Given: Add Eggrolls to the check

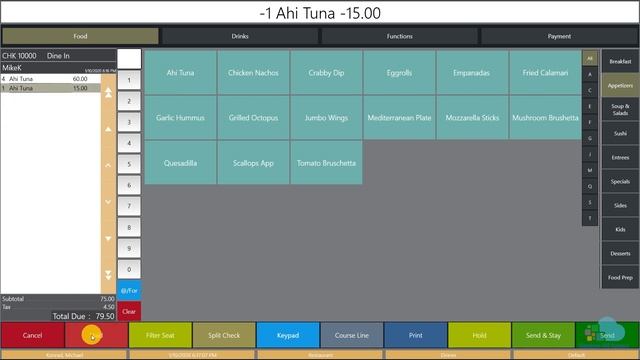Looking at the screenshot, I should click(x=399, y=73).
